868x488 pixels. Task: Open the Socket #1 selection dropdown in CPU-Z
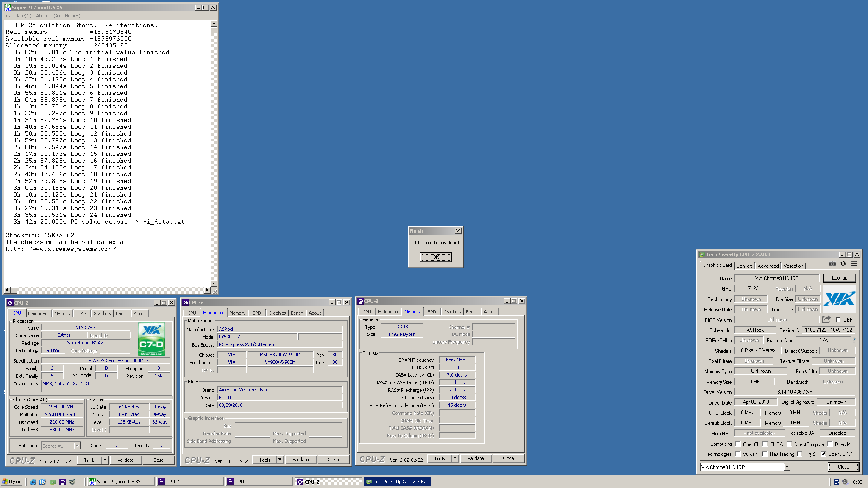coord(77,446)
